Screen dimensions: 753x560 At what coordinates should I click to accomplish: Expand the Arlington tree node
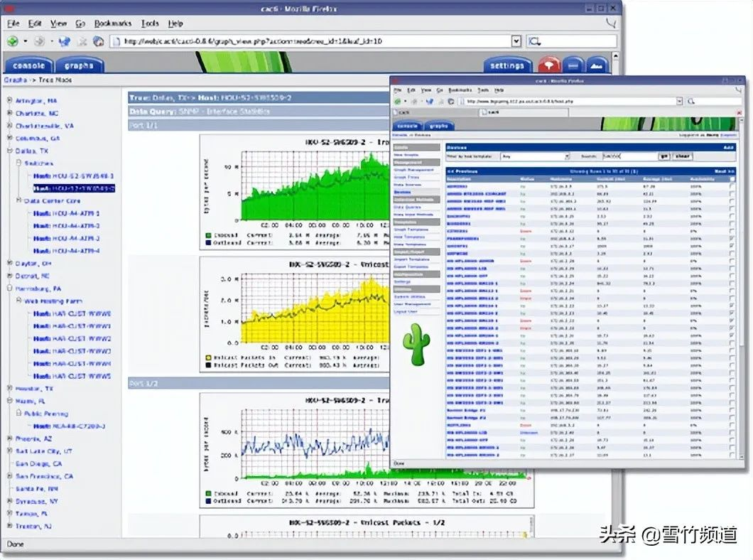9,101
